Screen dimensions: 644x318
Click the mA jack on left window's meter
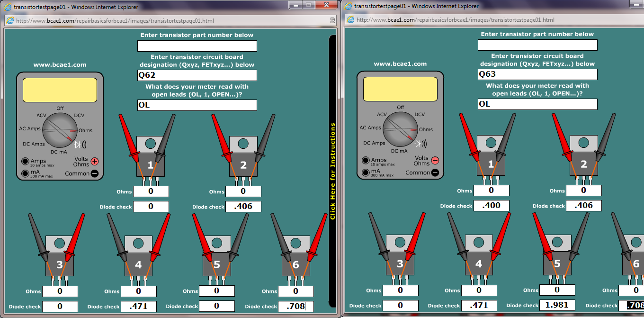(25, 173)
